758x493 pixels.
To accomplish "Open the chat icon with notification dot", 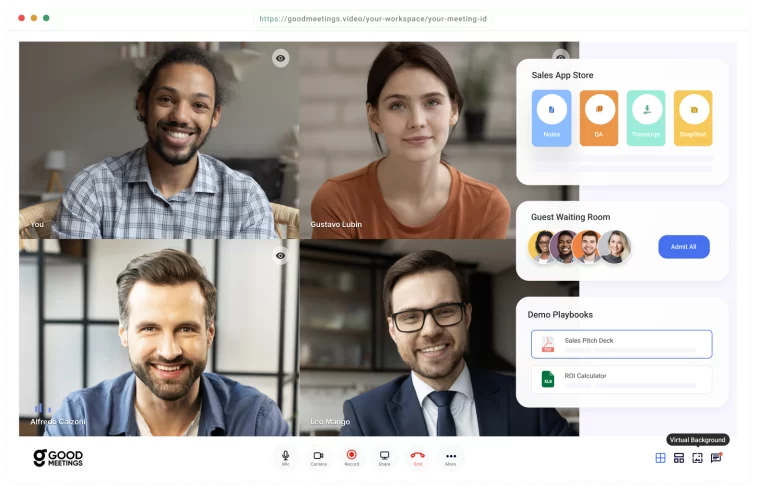I will pos(716,458).
